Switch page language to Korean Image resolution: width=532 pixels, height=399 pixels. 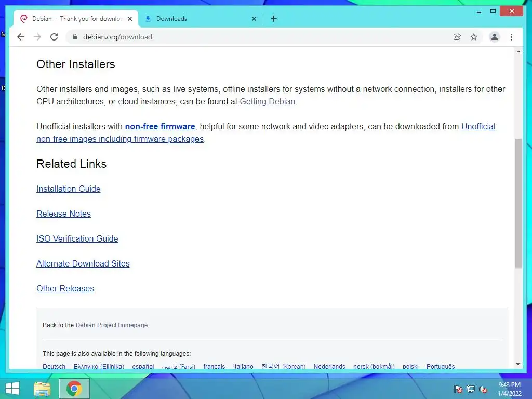coord(283,366)
